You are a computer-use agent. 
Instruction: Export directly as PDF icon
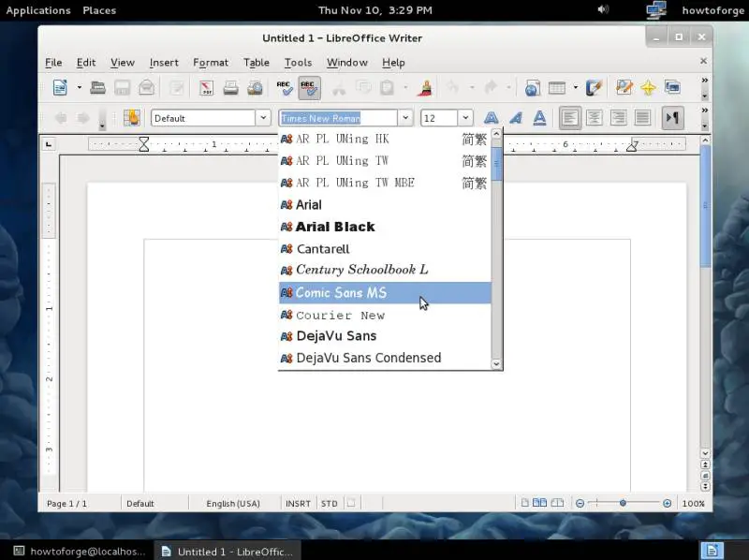pyautogui.click(x=206, y=87)
